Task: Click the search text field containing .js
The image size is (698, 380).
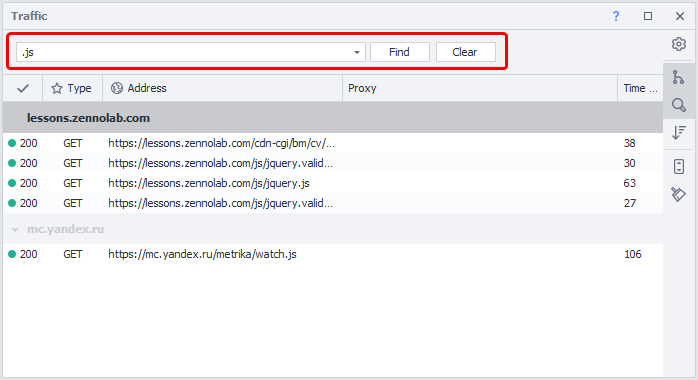Action: (x=184, y=53)
